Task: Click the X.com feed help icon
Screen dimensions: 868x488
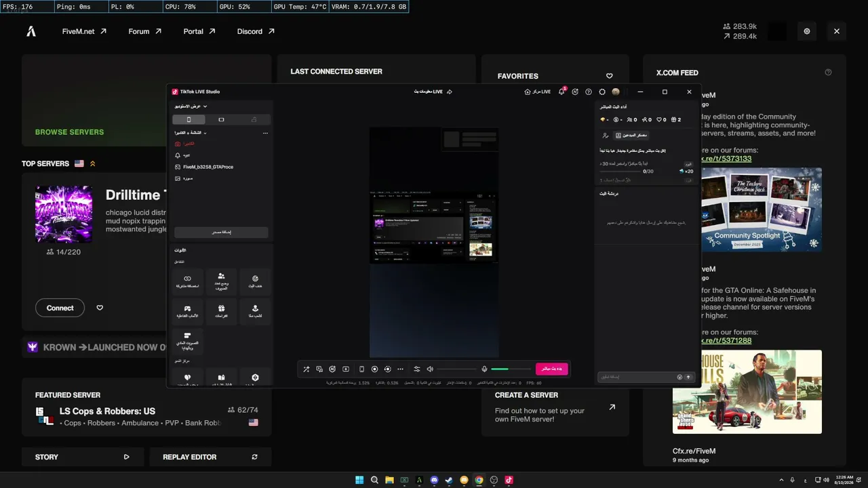Action: click(828, 73)
